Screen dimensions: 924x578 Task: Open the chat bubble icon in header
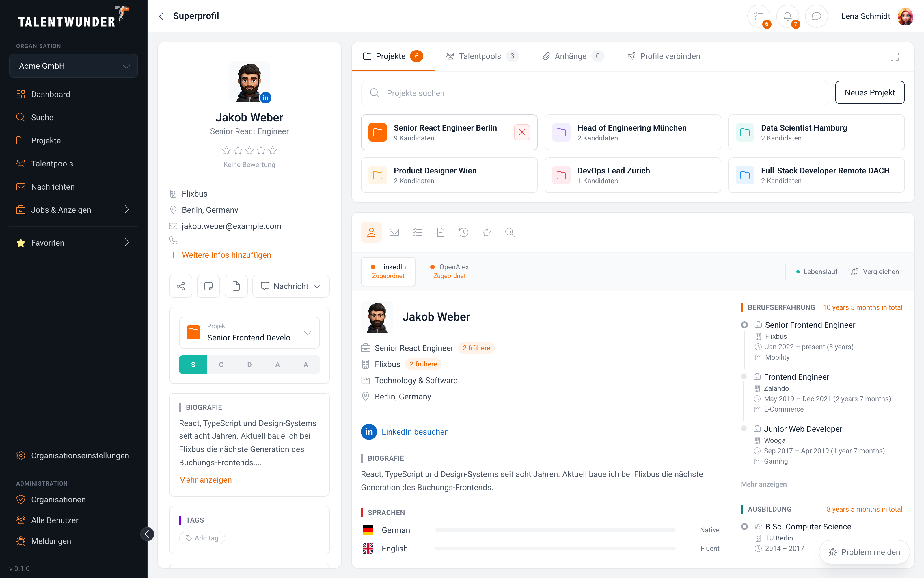[816, 16]
